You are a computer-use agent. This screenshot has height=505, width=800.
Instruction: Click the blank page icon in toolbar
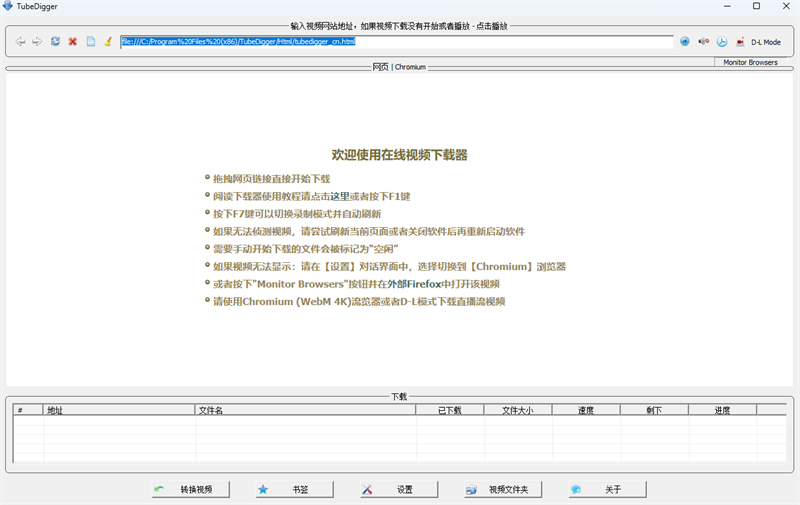coord(91,42)
